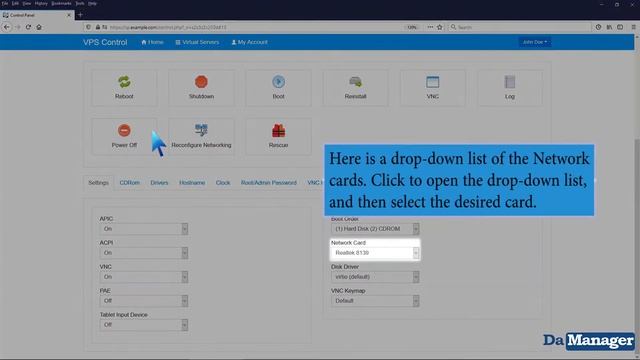The height and width of the screenshot is (360, 640).
Task: Go to browser home page
Action: 39,27
